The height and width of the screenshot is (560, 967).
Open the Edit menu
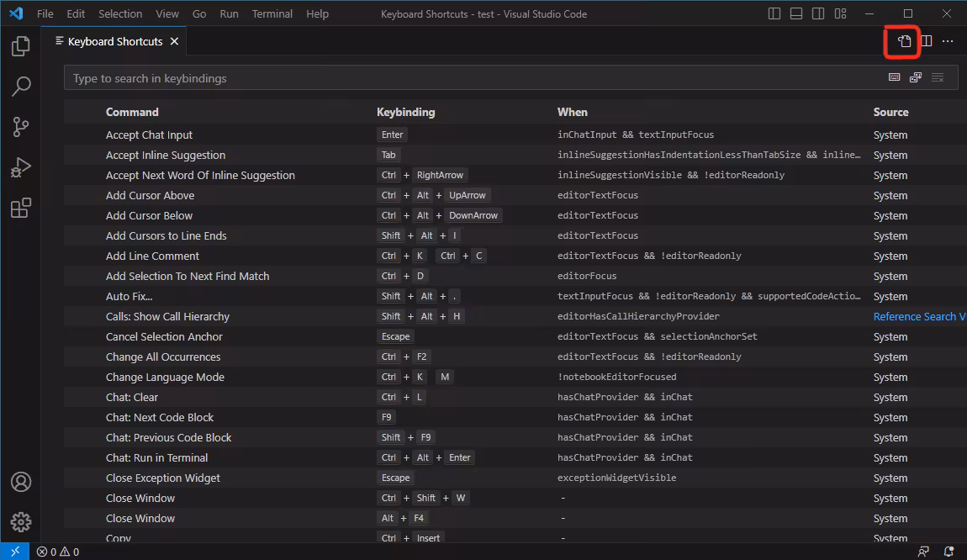(x=76, y=13)
